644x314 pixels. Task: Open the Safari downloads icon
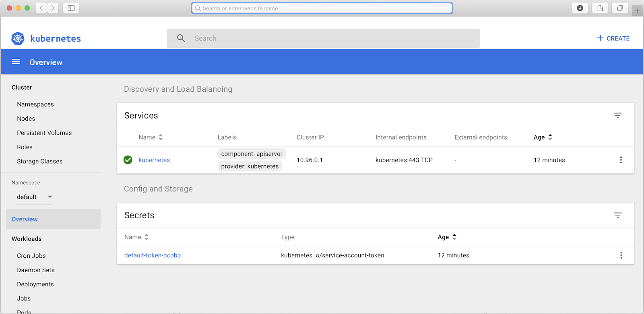[x=580, y=8]
